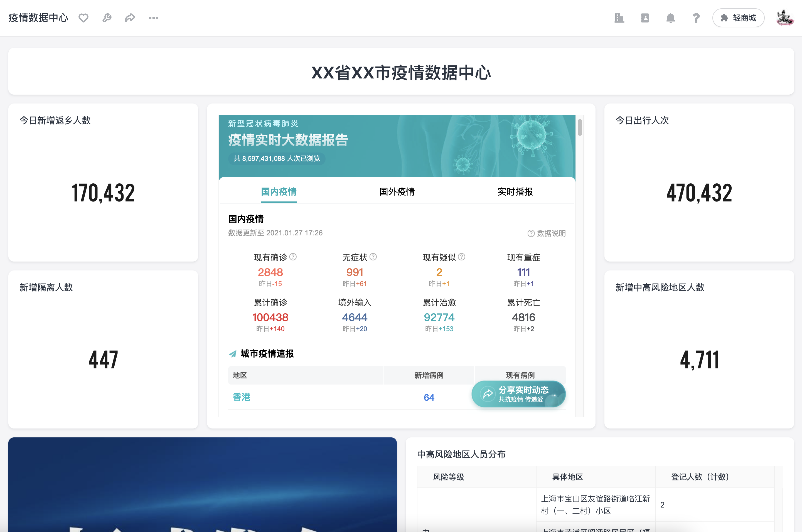
Task: Open the contacts address book icon
Action: [x=644, y=18]
